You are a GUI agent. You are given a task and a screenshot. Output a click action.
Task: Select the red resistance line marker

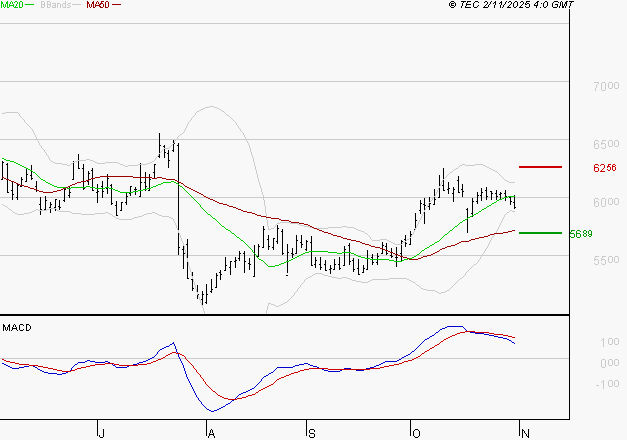[540, 167]
